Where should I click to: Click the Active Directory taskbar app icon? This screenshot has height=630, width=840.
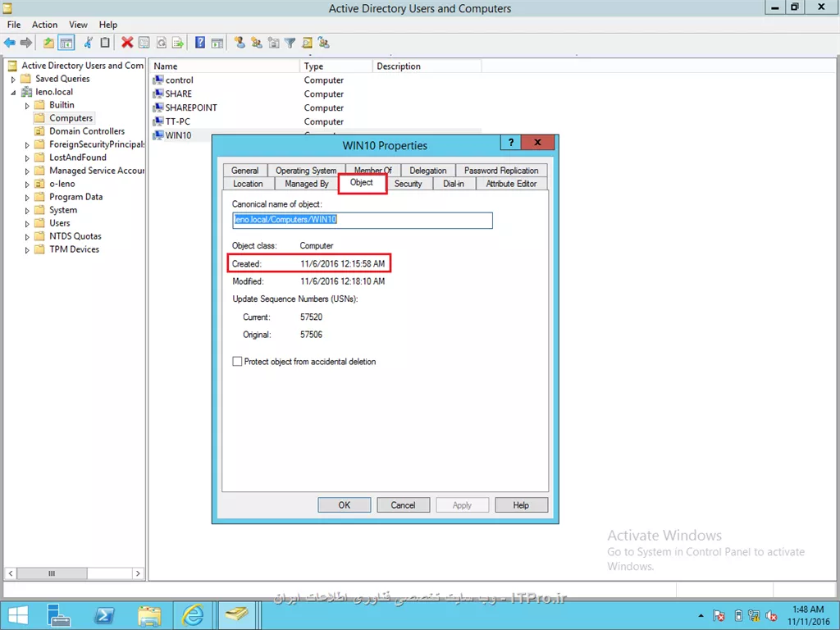coord(235,615)
